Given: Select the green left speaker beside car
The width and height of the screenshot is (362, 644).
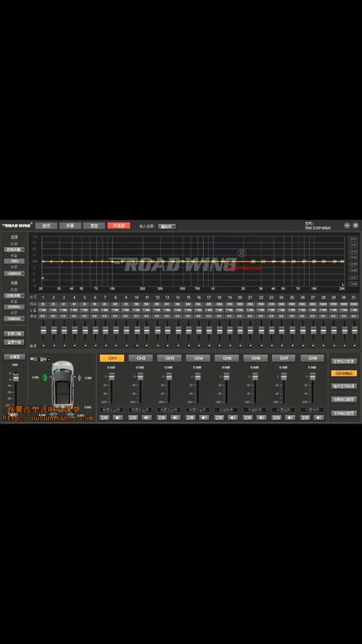Looking at the screenshot, I should point(45,378).
